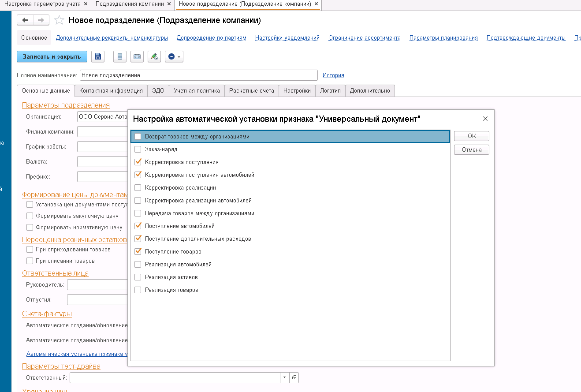581x392 pixels.
Task: Expand the Ответственный dropdown arrow
Action: [284, 377]
